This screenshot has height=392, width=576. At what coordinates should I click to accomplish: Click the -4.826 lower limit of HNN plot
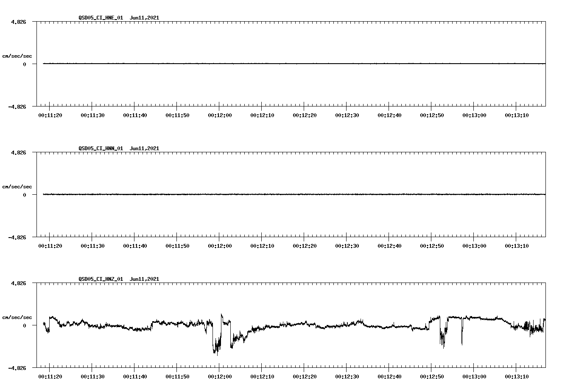click(x=17, y=237)
